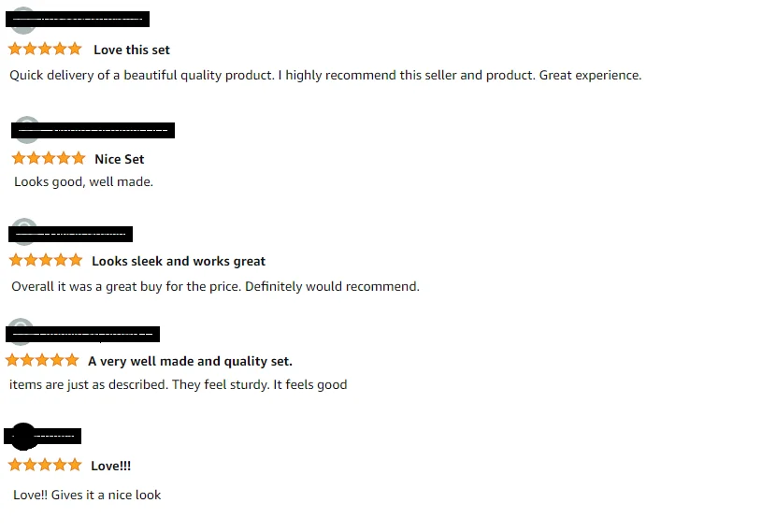Open the "Looks sleek and works great" review title
Screen dimensions: 776x532
coord(179,261)
